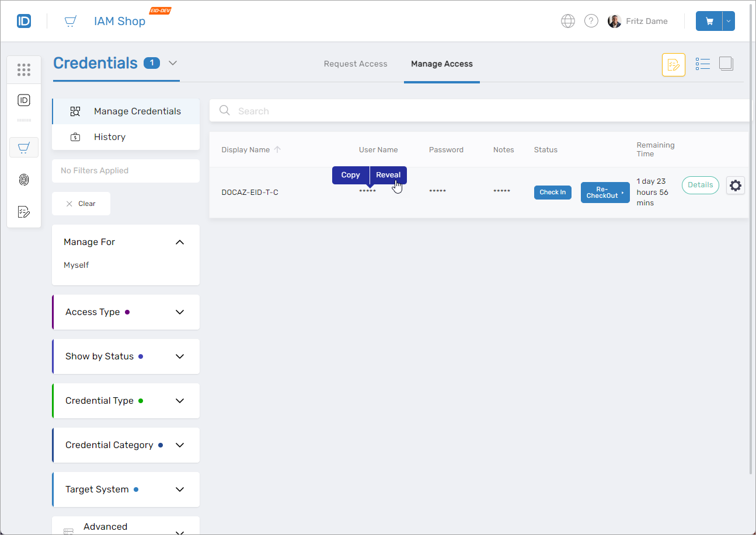Collapse the Manage For section

180,242
